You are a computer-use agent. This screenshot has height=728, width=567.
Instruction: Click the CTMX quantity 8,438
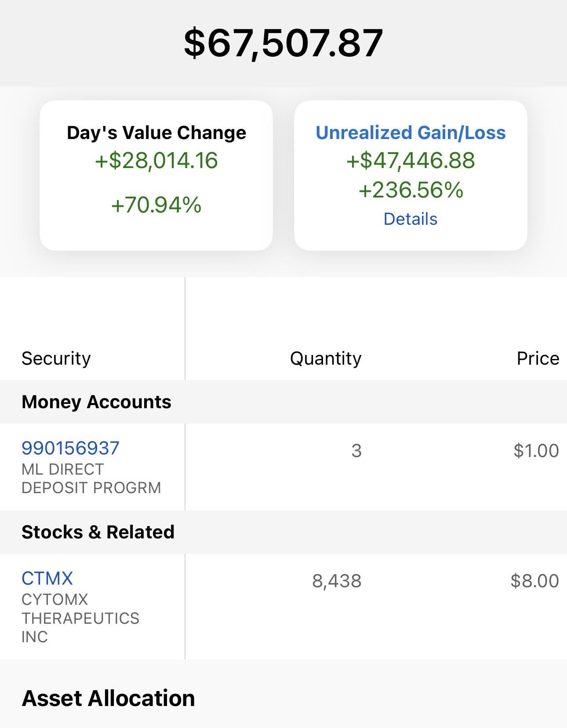pos(337,581)
